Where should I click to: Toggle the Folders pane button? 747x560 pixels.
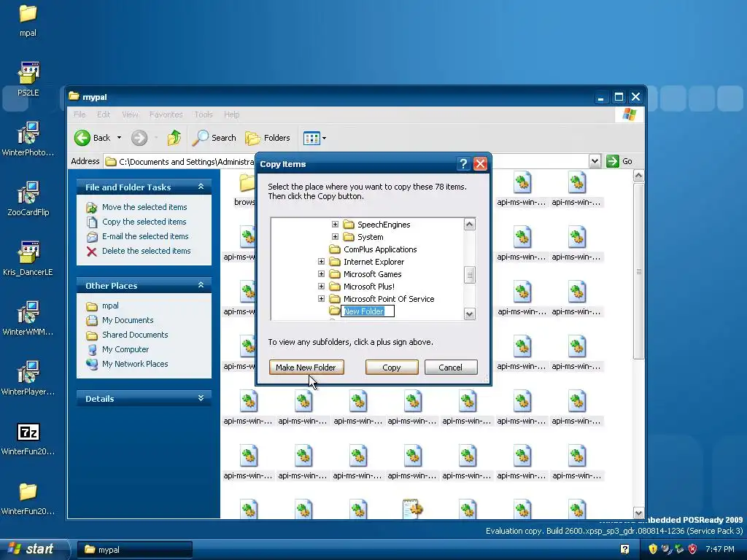[267, 138]
